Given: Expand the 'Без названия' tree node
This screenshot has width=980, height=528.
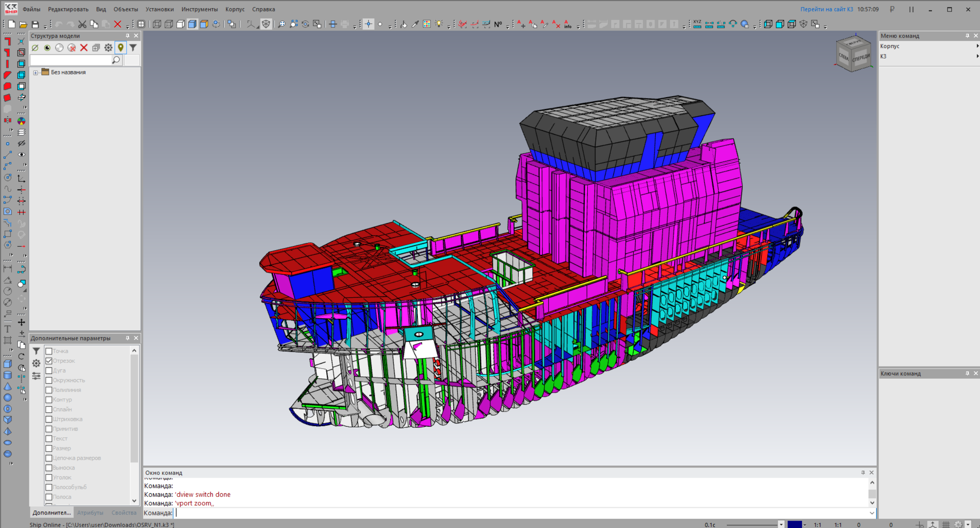Looking at the screenshot, I should [36, 73].
